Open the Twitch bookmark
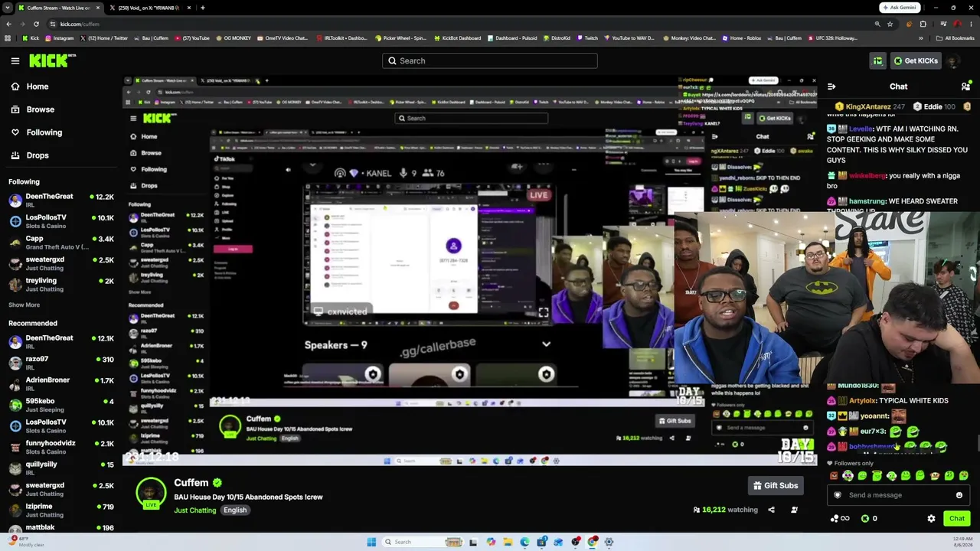Viewport: 980px width, 551px height. click(x=587, y=38)
